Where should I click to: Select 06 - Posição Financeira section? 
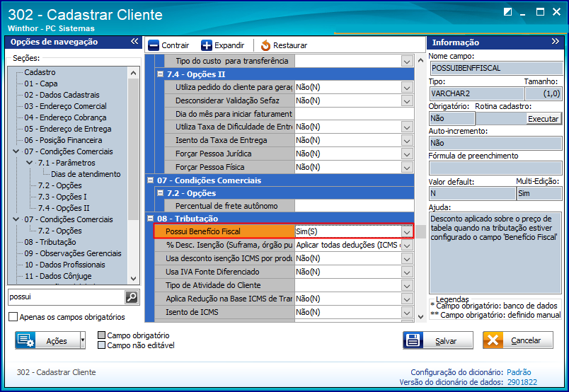63,140
